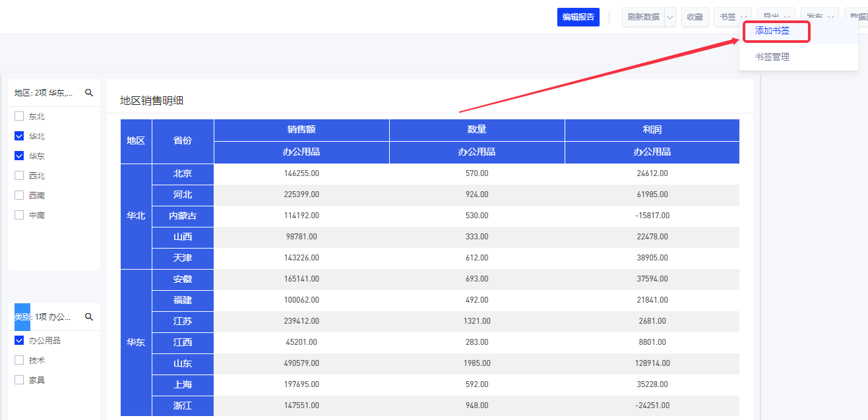The image size is (868, 420).
Task: Click the search icon in the 类别 filter
Action: coord(89,317)
